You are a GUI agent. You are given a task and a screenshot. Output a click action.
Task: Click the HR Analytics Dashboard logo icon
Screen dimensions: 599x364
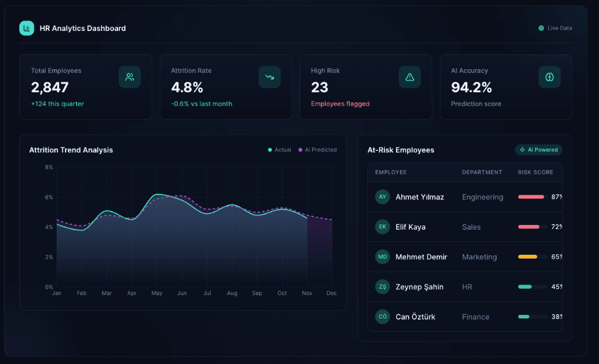tap(27, 28)
